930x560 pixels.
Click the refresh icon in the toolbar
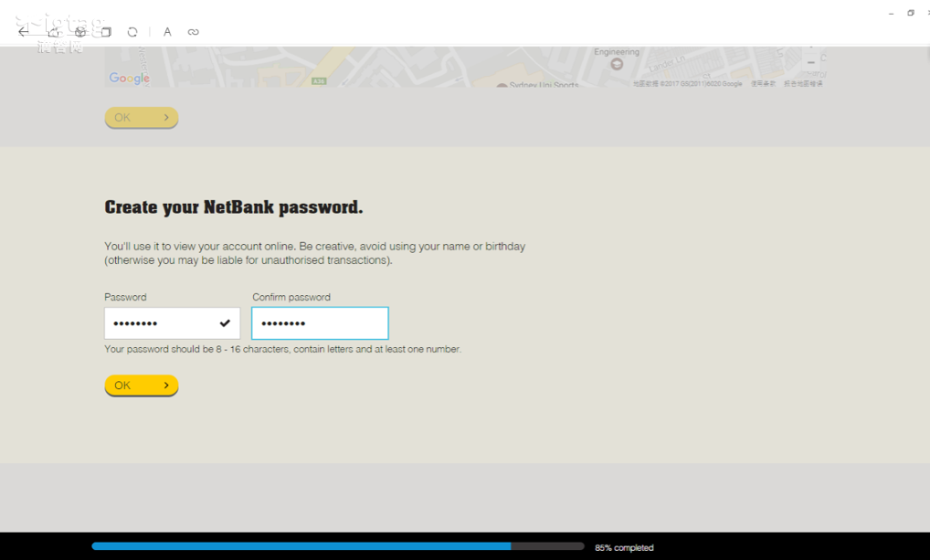[x=132, y=32]
